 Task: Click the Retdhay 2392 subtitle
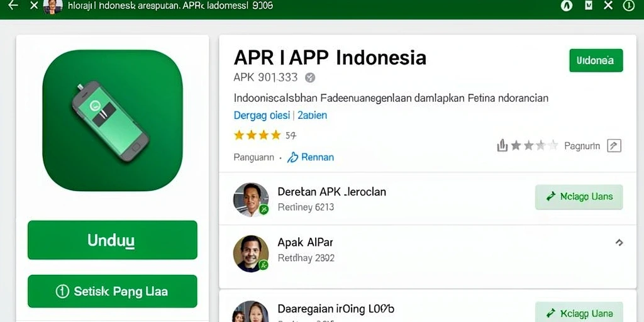coord(306,258)
